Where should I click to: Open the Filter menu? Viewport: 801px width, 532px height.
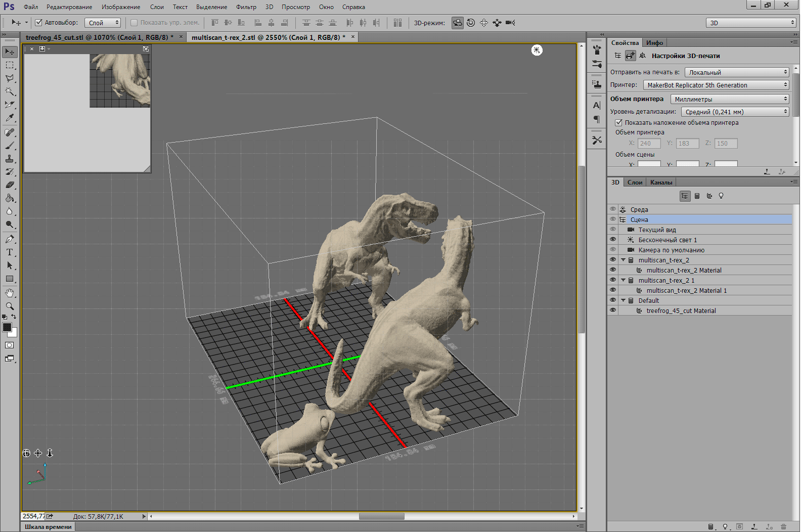tap(246, 7)
